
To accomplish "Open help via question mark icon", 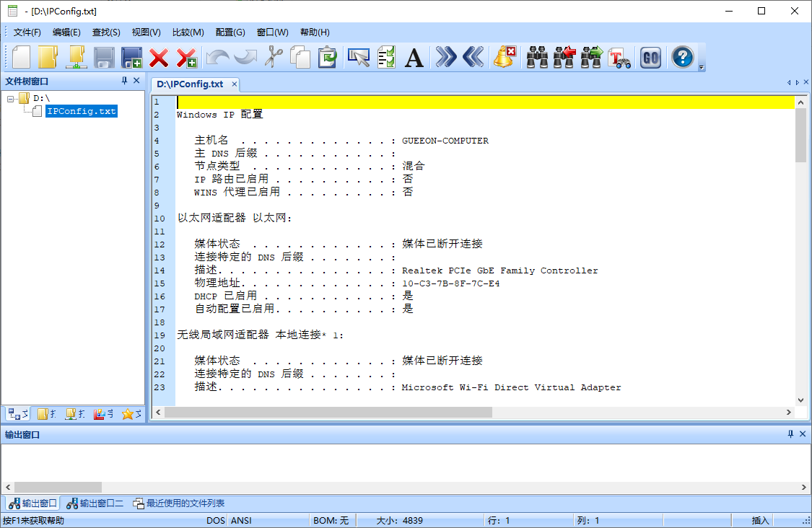I will click(682, 57).
